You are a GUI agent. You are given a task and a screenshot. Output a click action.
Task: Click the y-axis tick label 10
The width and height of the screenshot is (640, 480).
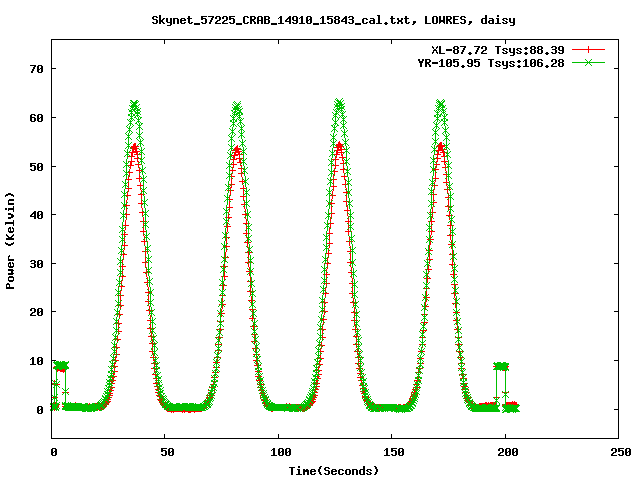36,361
